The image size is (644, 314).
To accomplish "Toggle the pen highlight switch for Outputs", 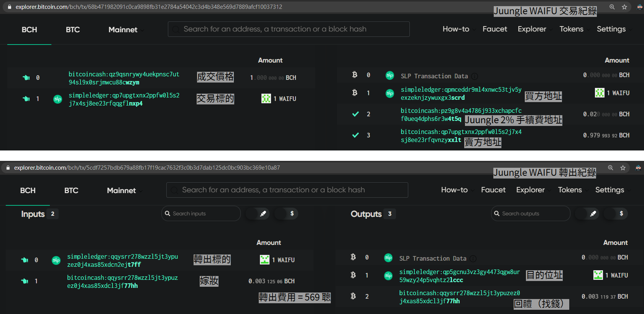I will tap(588, 213).
